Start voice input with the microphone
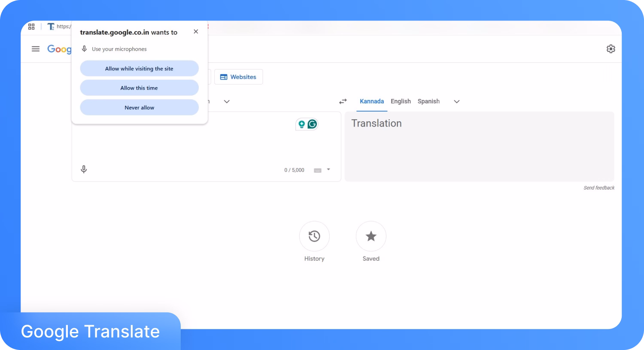The height and width of the screenshot is (350, 644). pyautogui.click(x=84, y=169)
